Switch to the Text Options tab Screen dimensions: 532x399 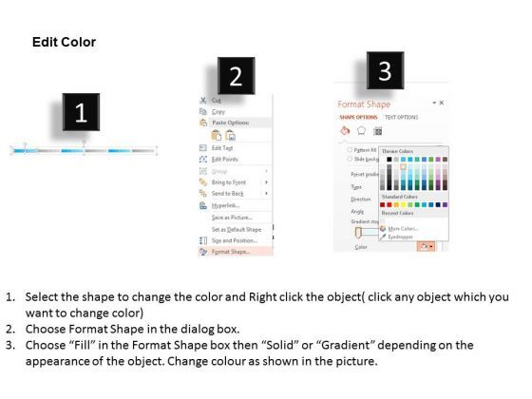point(401,117)
